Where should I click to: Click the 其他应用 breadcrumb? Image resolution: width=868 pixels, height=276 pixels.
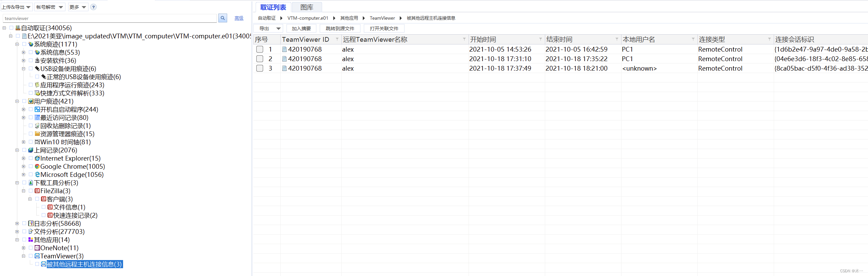click(349, 18)
